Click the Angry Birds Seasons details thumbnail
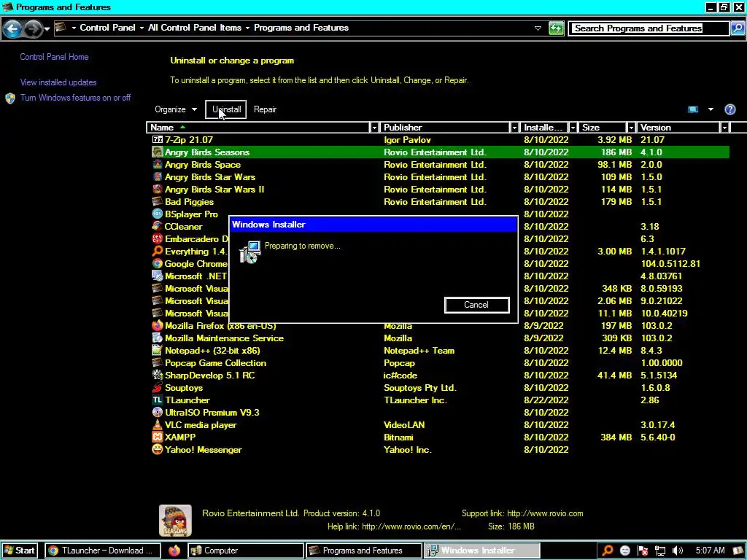This screenshot has height=560, width=747. tap(175, 521)
